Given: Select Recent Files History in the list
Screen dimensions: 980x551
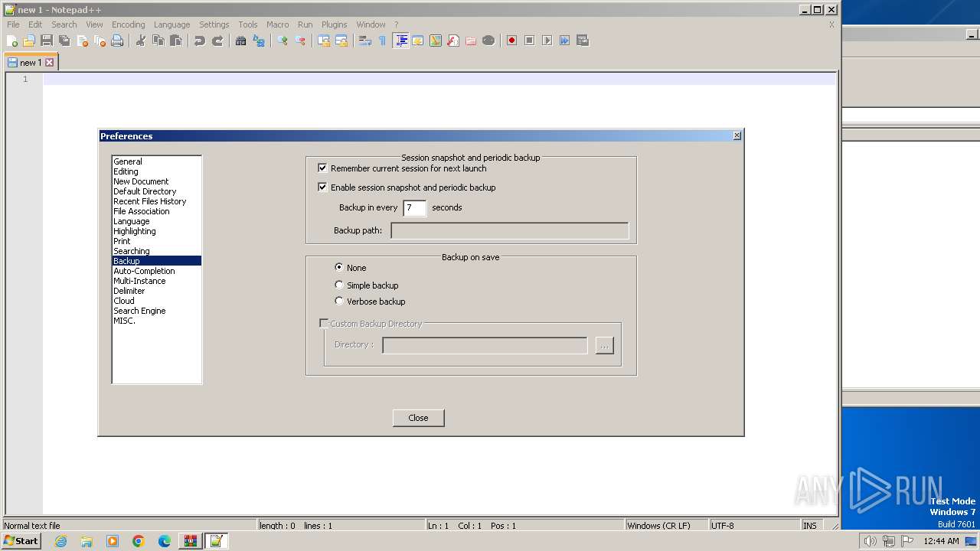Looking at the screenshot, I should (x=156, y=201).
